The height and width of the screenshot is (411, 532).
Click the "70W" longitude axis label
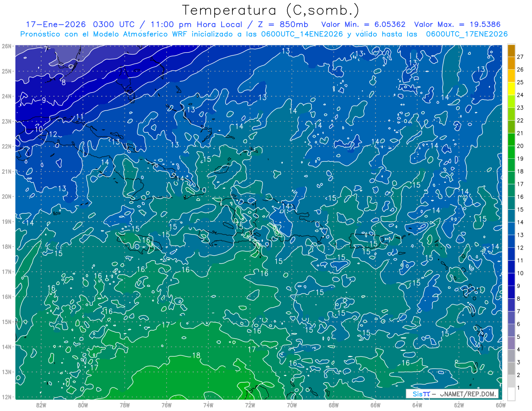292,405
